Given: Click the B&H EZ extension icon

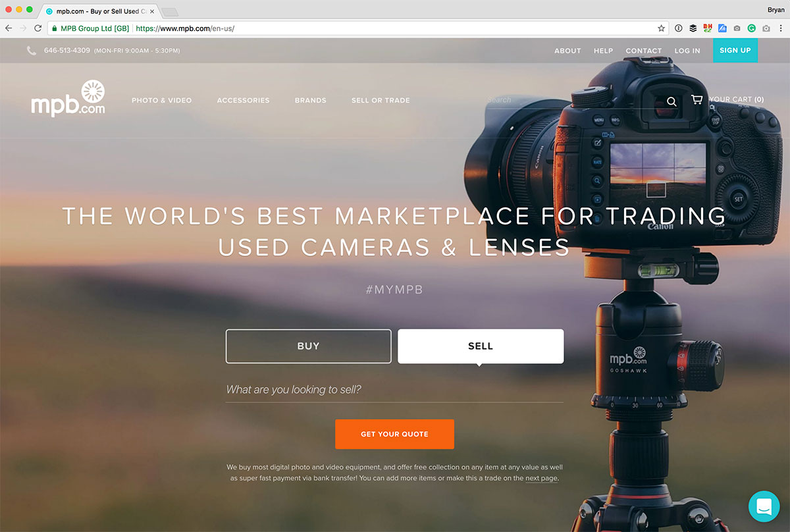Looking at the screenshot, I should point(708,28).
